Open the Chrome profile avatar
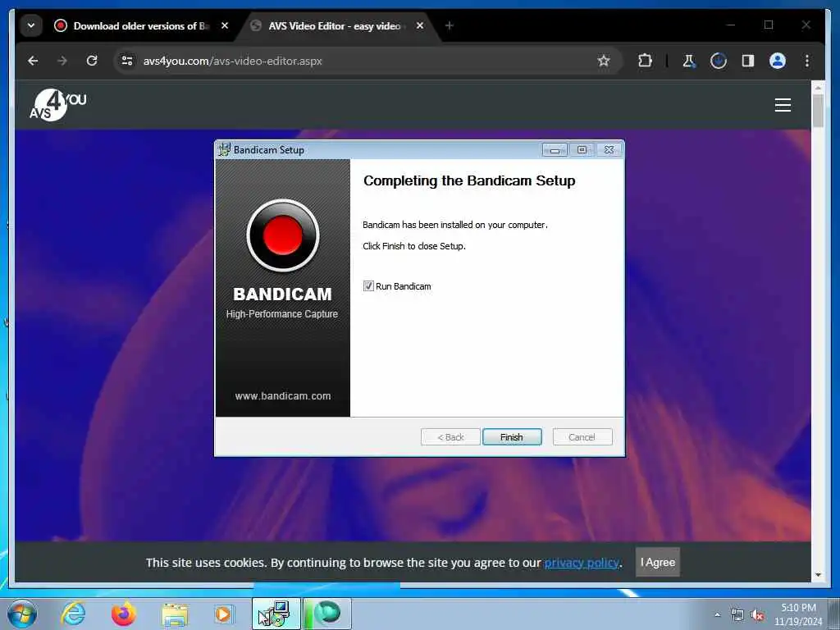 pos(778,61)
